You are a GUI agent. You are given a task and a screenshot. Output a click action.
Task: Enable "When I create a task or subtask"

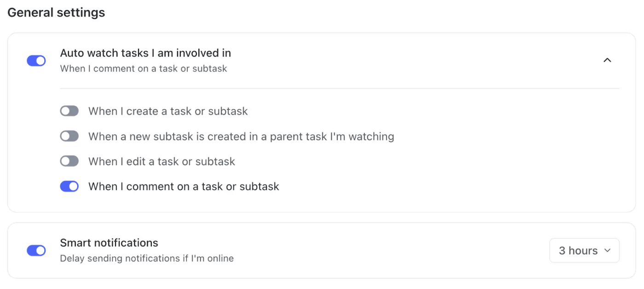point(69,111)
